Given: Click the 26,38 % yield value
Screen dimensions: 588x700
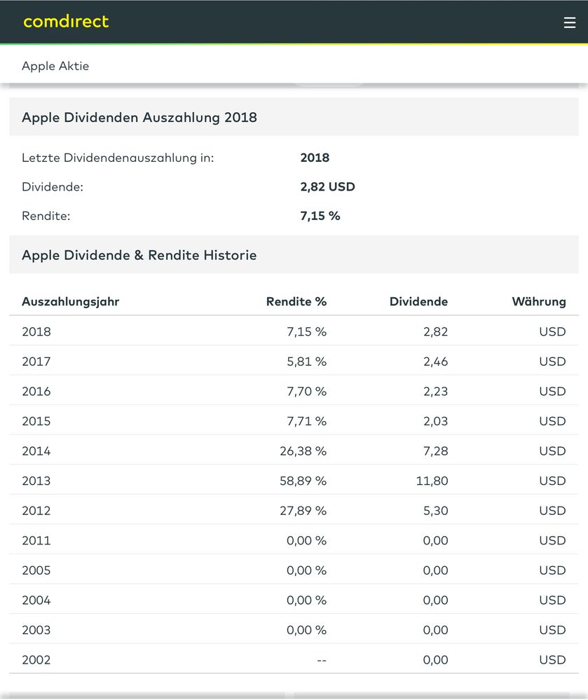Looking at the screenshot, I should coord(303,451).
